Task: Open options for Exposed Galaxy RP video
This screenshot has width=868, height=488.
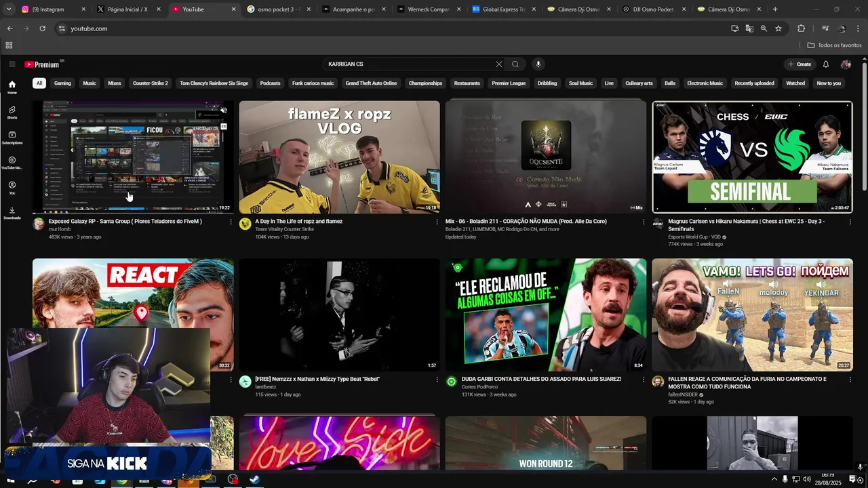Action: [231, 222]
